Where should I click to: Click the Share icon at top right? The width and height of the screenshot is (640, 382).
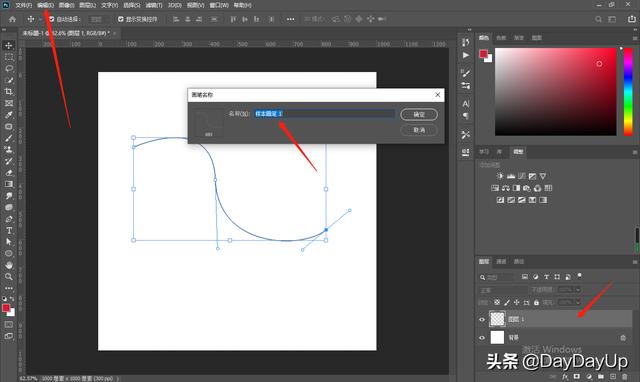click(x=631, y=19)
